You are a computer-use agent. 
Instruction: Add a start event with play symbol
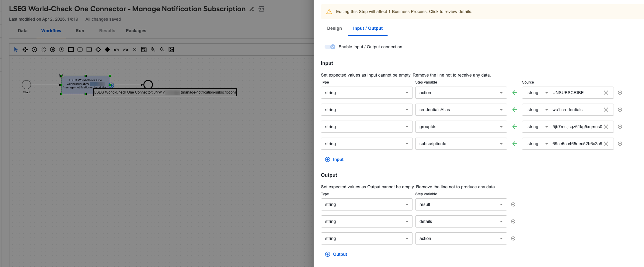(34, 50)
